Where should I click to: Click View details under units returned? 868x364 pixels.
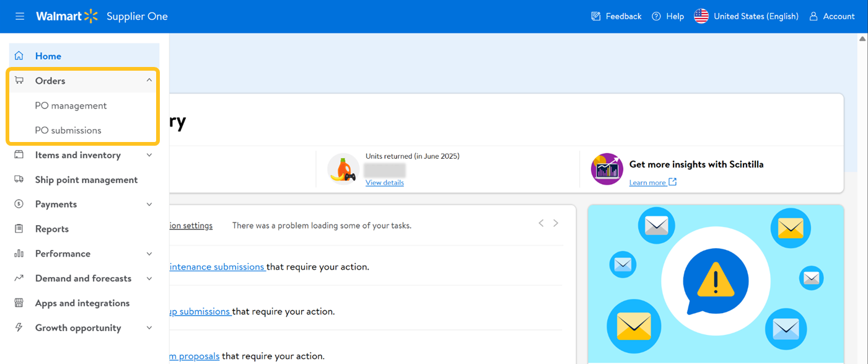pos(385,182)
